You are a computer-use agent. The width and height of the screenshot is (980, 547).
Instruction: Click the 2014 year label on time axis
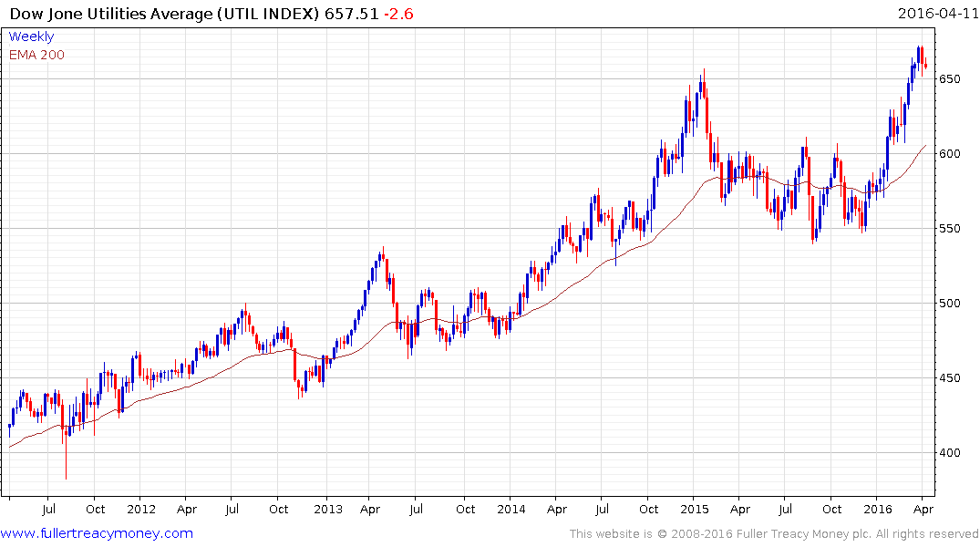511,509
